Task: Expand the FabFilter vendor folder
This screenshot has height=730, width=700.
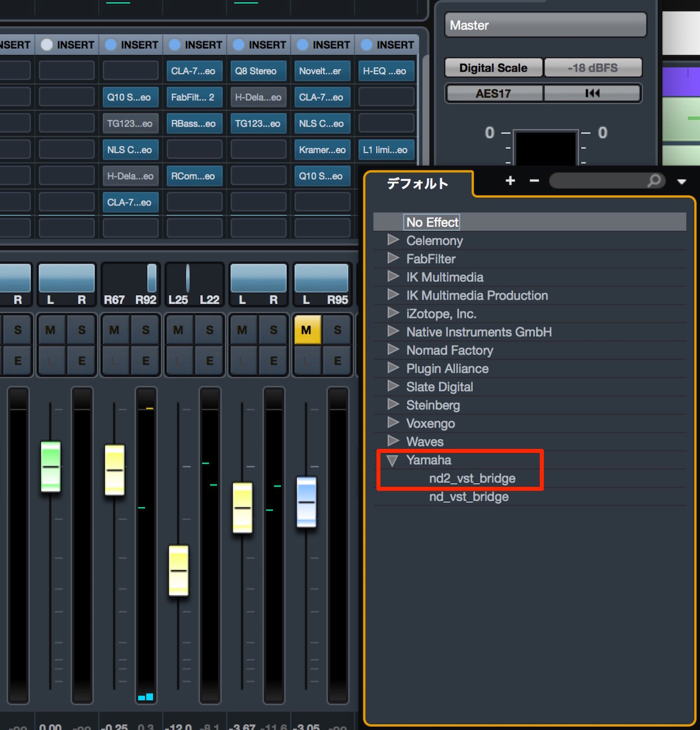Action: coord(393,258)
